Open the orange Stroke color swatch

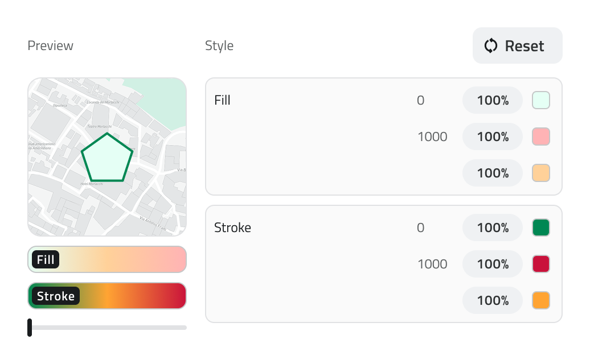[540, 300]
